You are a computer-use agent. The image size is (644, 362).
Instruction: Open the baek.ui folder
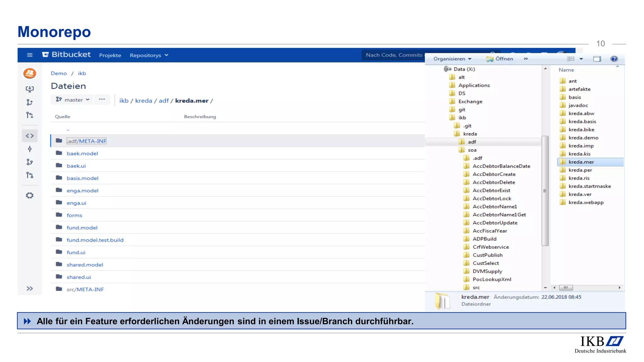pos(76,166)
